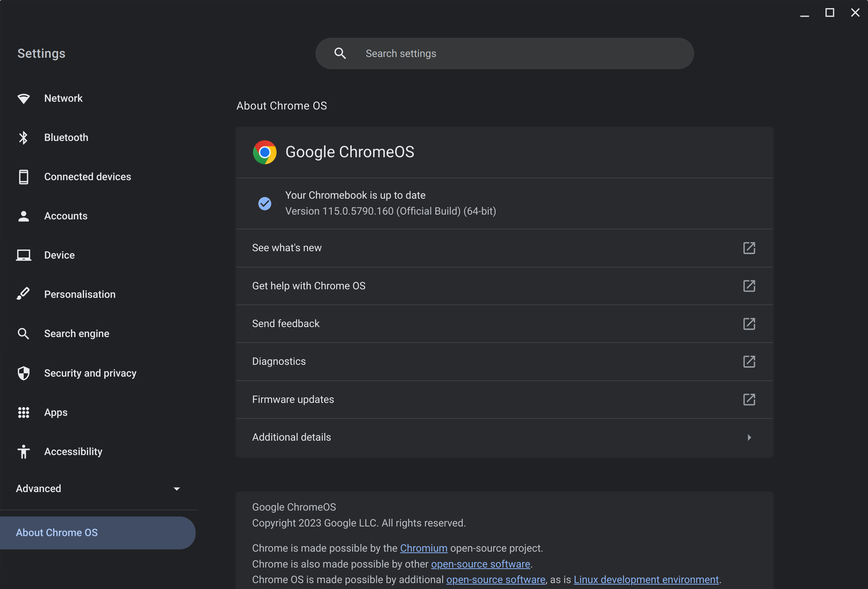Click the Device laptop icon
Image resolution: width=868 pixels, height=589 pixels.
[24, 256]
